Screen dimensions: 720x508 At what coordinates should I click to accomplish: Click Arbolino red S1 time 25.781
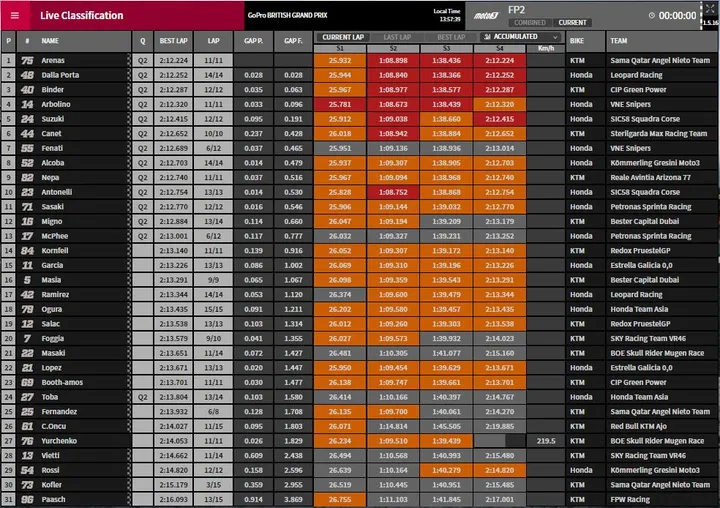(340, 104)
